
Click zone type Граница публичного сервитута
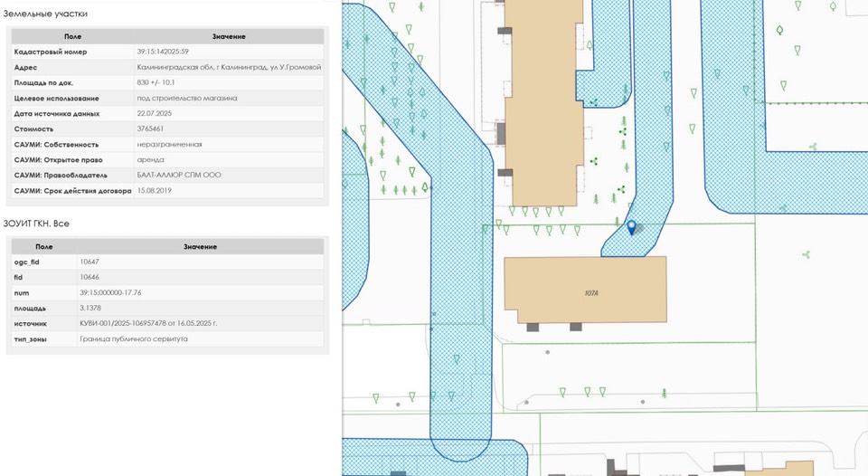134,338
